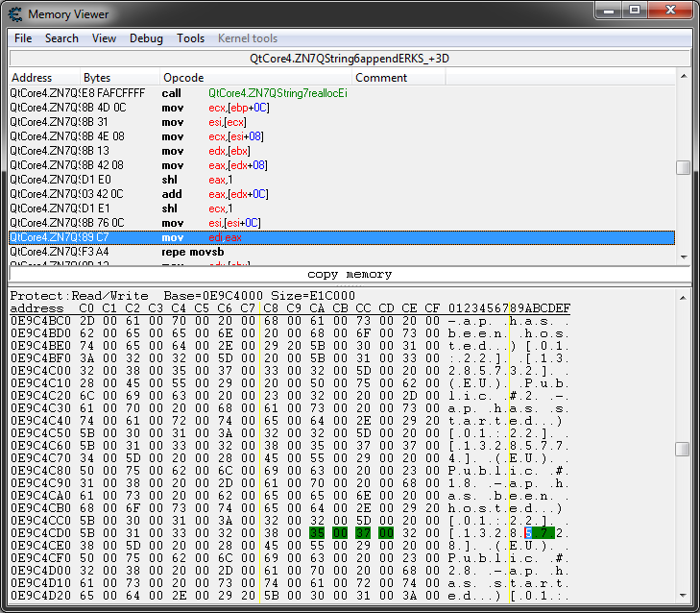Image resolution: width=700 pixels, height=613 pixels.
Task: Open the File menu
Action: 23,38
